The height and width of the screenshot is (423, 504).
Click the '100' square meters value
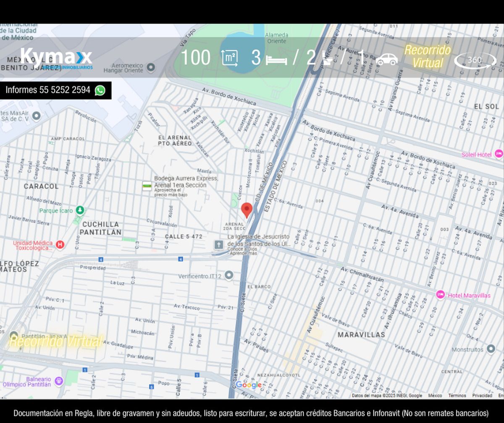pos(196,58)
